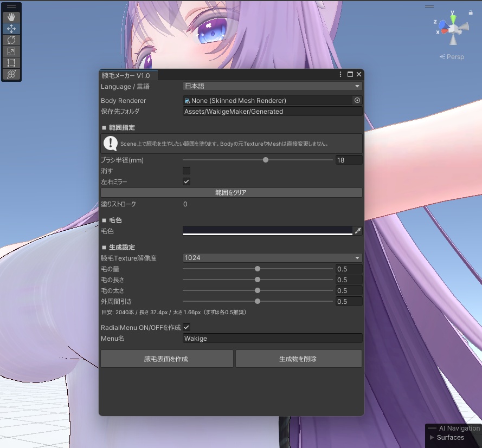Click the 腋毛表面を作成 button
The image size is (482, 448).
click(x=166, y=359)
